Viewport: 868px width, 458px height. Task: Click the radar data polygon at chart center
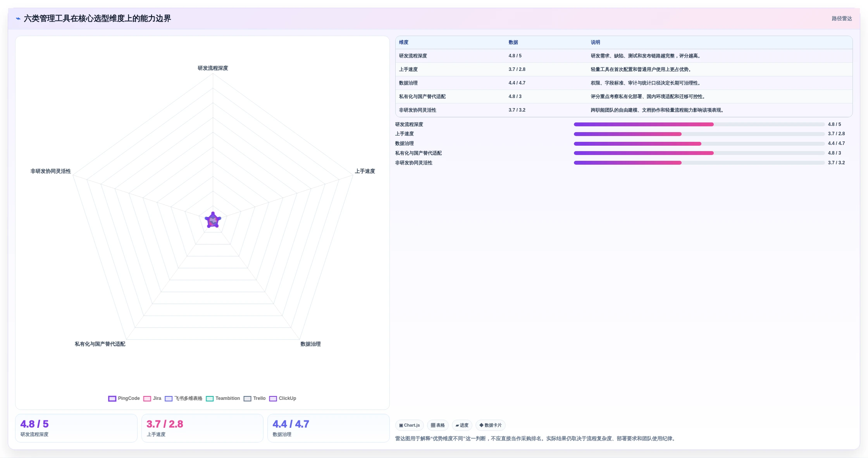tap(213, 220)
